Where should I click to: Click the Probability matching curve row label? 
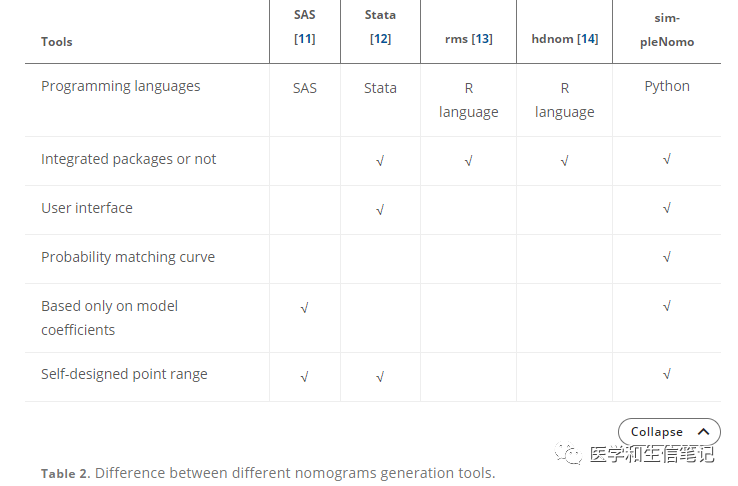point(128,257)
